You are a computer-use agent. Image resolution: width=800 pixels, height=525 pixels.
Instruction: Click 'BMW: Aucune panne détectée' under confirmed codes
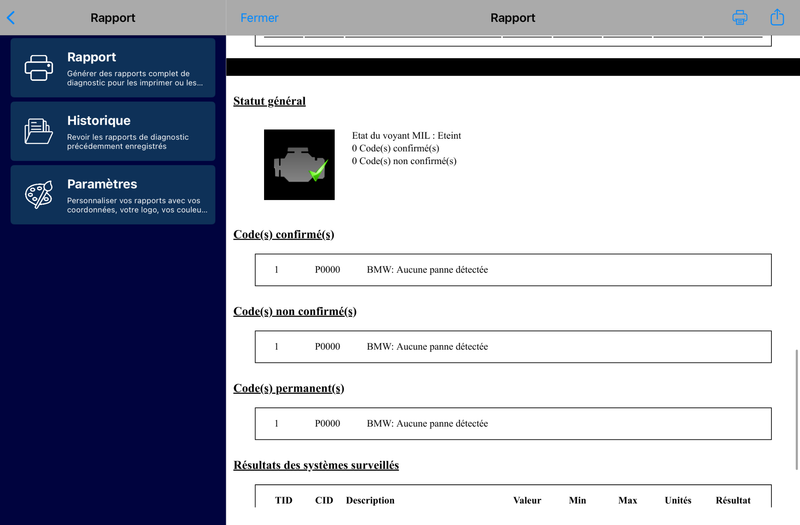pos(427,270)
